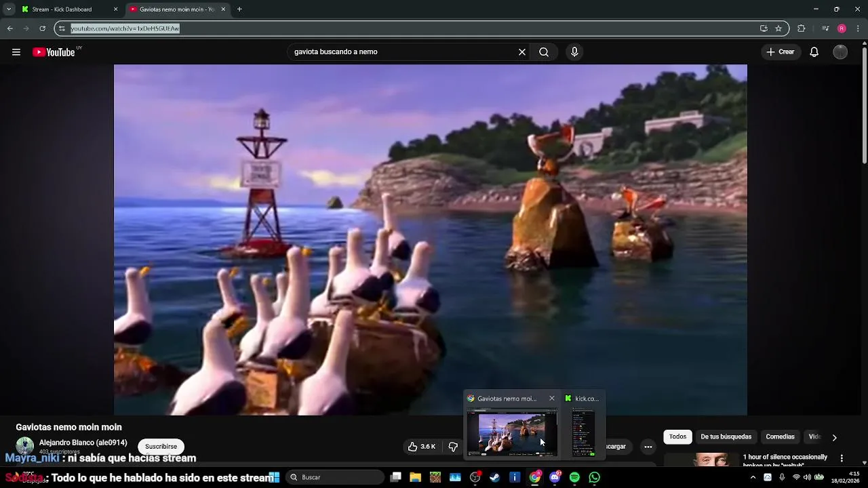Open '1 hour of silence occasionally' suggested video
Viewport: 868px width, 488px height.
[x=785, y=460]
